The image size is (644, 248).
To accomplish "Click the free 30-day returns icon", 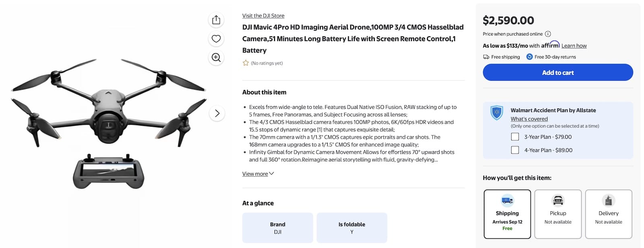I will coord(529,57).
